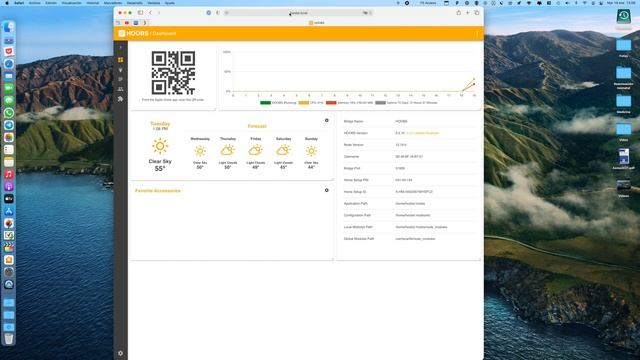Go back with Safari back arrow

[150, 13]
